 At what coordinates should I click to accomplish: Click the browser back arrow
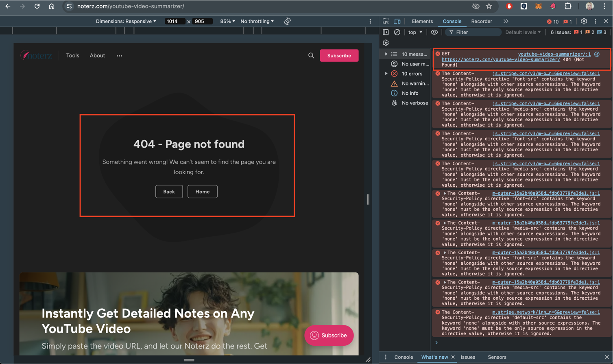coord(8,6)
